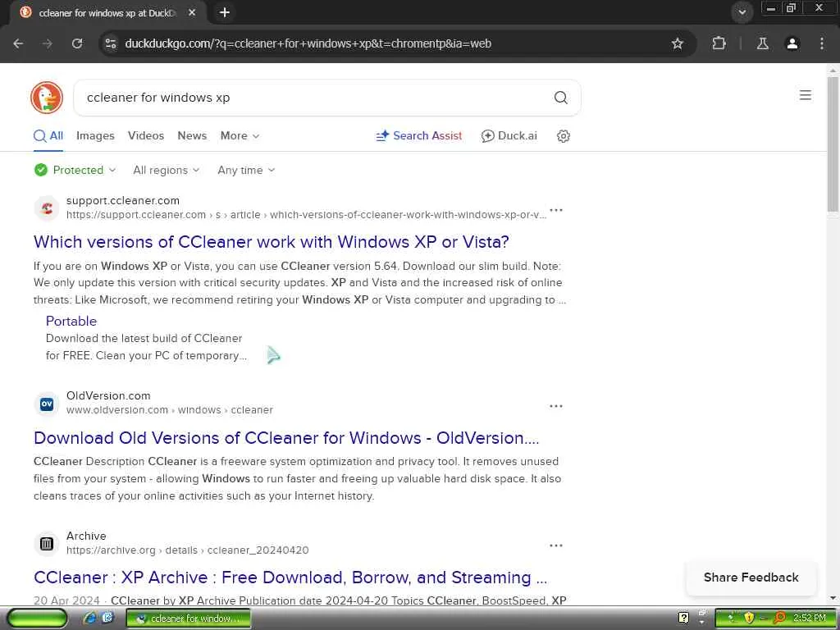The image size is (840, 630).
Task: Expand the More dropdown
Action: 240,136
